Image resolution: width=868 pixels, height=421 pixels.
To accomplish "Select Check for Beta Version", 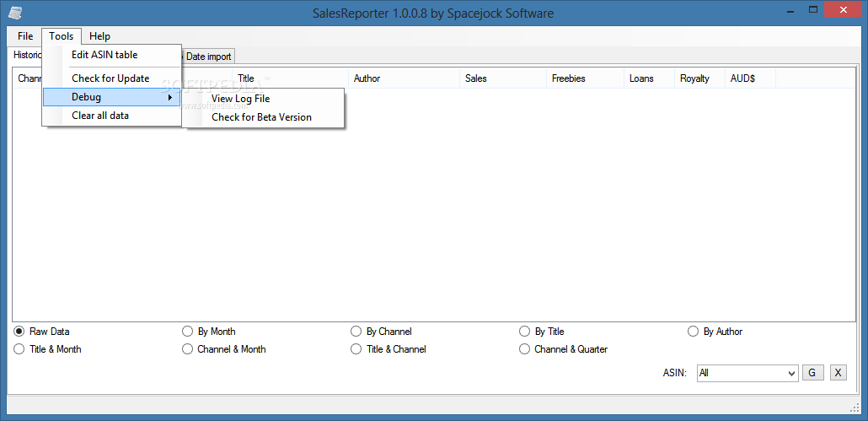I will (x=264, y=117).
